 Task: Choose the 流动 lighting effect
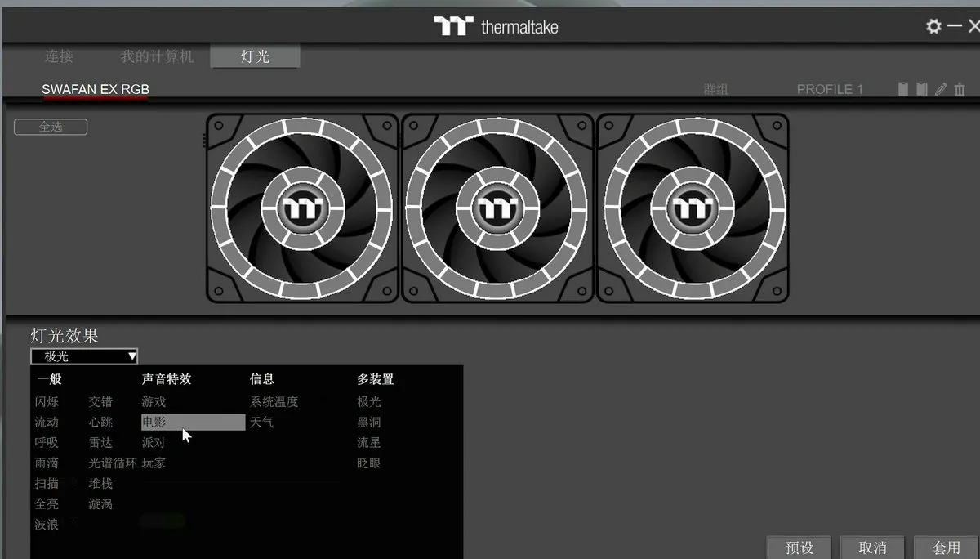coord(47,423)
